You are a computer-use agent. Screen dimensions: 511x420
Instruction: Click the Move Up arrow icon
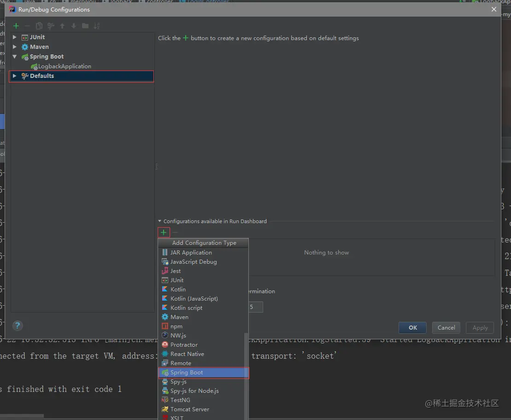(62, 26)
